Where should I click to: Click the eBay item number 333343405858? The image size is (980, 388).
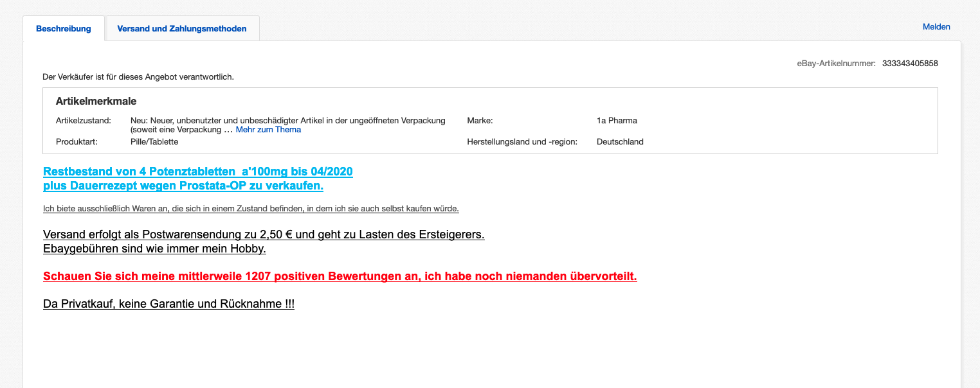[x=910, y=64]
